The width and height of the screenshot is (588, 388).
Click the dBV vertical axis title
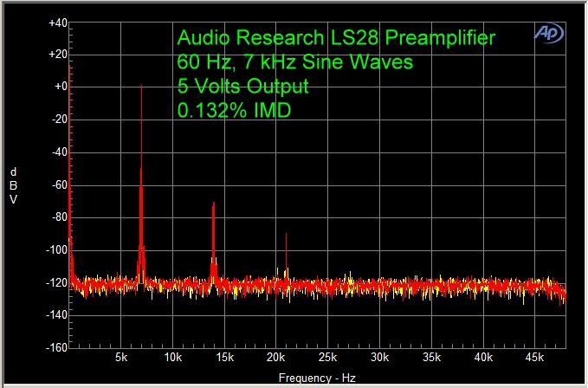pyautogui.click(x=13, y=185)
